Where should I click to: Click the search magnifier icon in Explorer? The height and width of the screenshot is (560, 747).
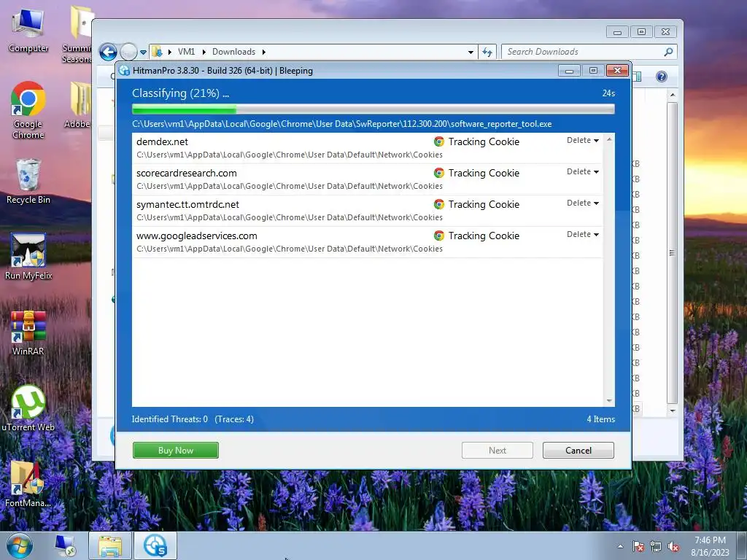pos(668,52)
